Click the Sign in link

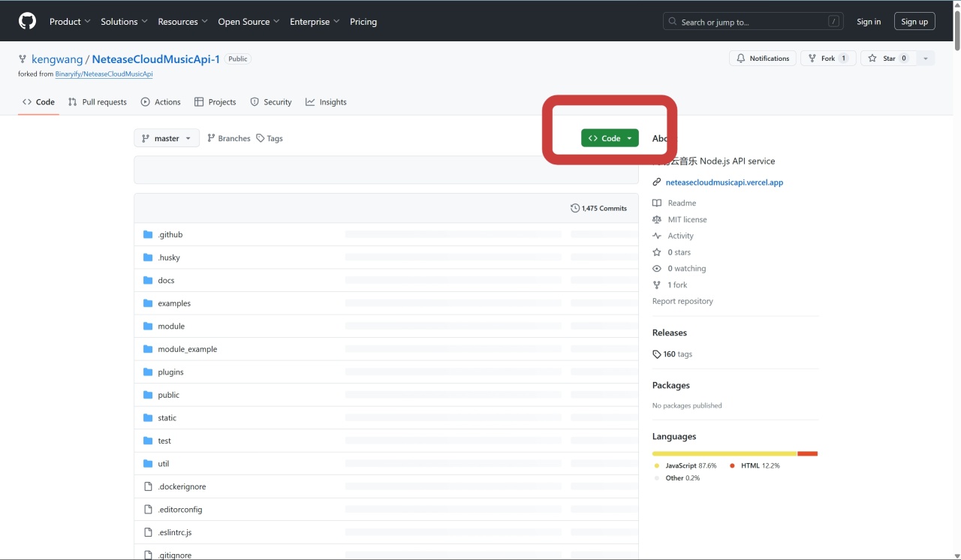(x=869, y=22)
